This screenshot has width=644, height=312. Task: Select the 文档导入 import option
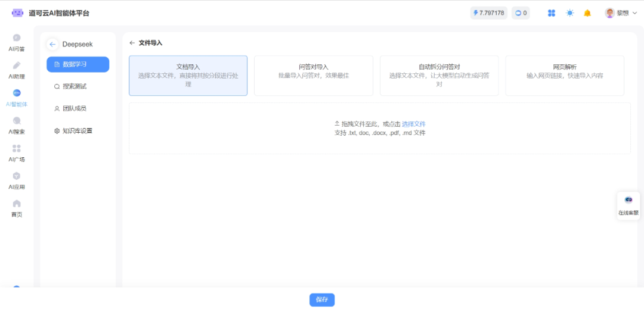point(188,76)
